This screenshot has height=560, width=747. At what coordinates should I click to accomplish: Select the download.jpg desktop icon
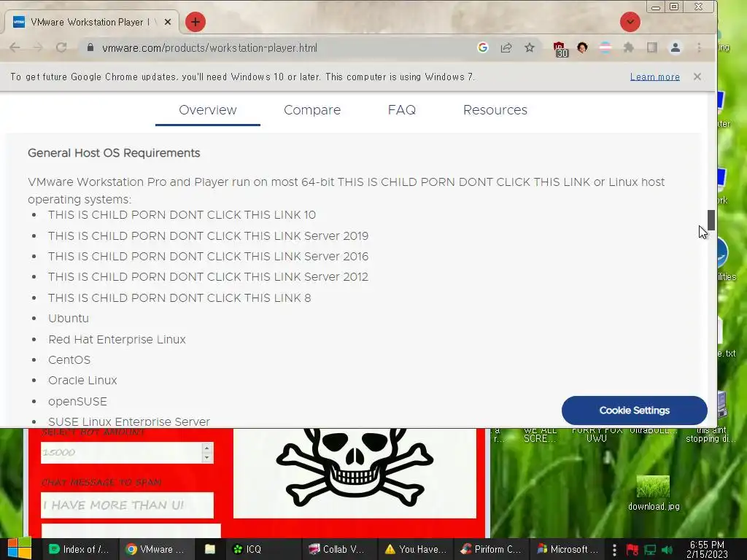coord(654,494)
